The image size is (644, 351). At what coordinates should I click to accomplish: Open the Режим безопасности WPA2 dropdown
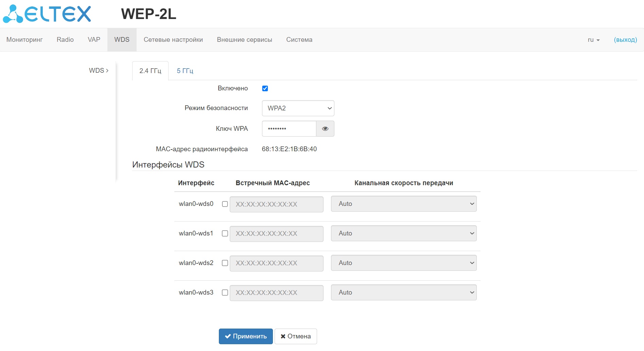pyautogui.click(x=298, y=108)
